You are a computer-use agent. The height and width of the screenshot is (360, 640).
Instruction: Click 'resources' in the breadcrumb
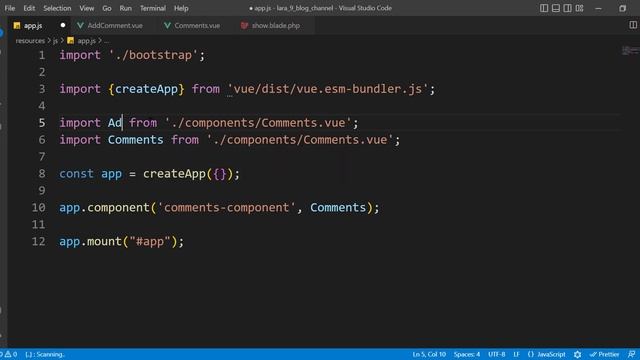click(x=30, y=41)
